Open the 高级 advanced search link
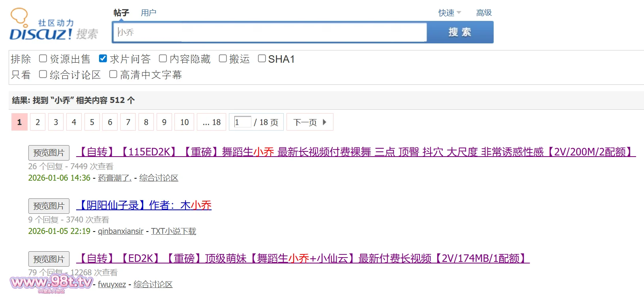Screen dimensions: 644x297 (x=484, y=13)
